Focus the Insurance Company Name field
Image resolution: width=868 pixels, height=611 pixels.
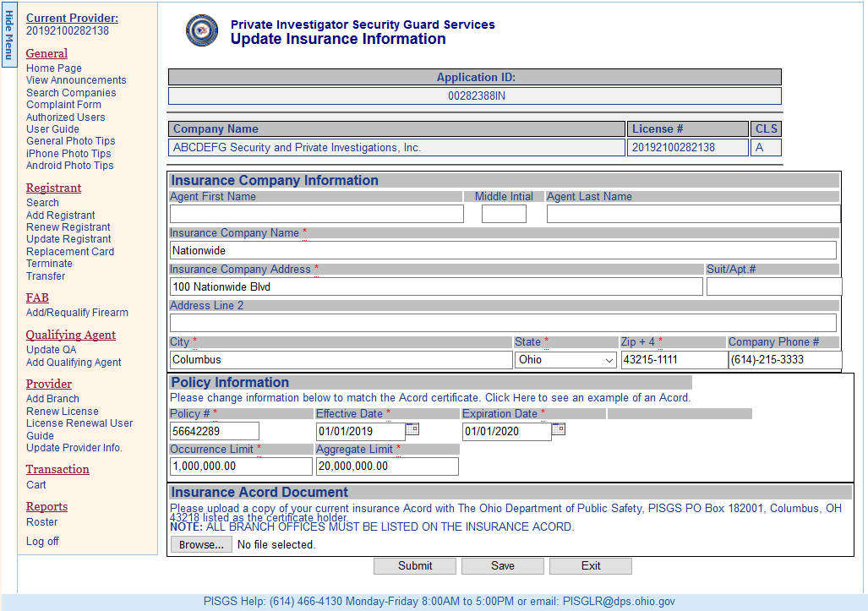[503, 250]
